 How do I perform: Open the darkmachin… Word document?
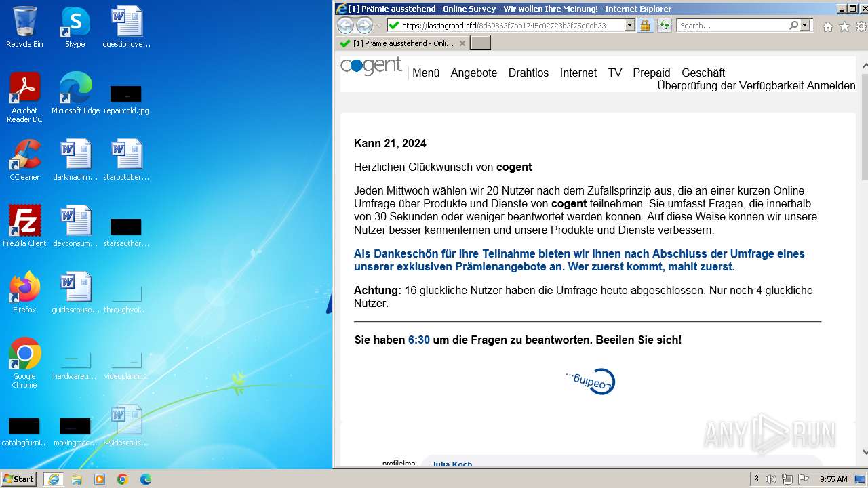pyautogui.click(x=75, y=160)
